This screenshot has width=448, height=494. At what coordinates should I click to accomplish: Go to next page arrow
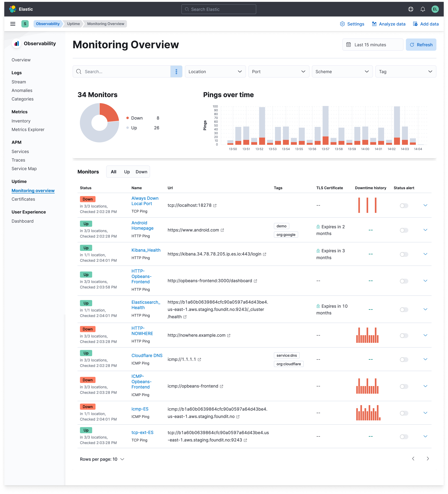[x=428, y=459]
